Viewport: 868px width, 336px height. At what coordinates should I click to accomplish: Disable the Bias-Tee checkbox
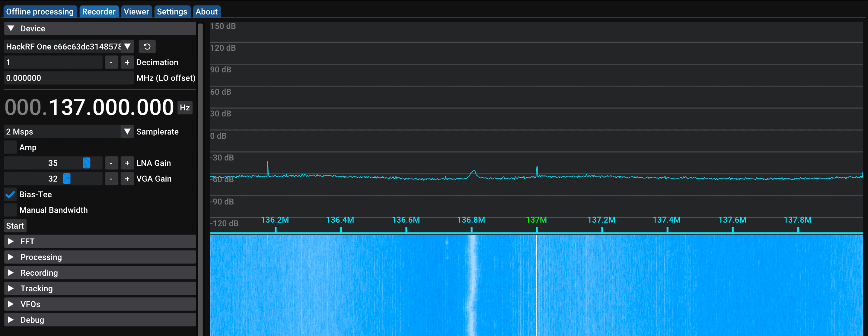pyautogui.click(x=11, y=195)
